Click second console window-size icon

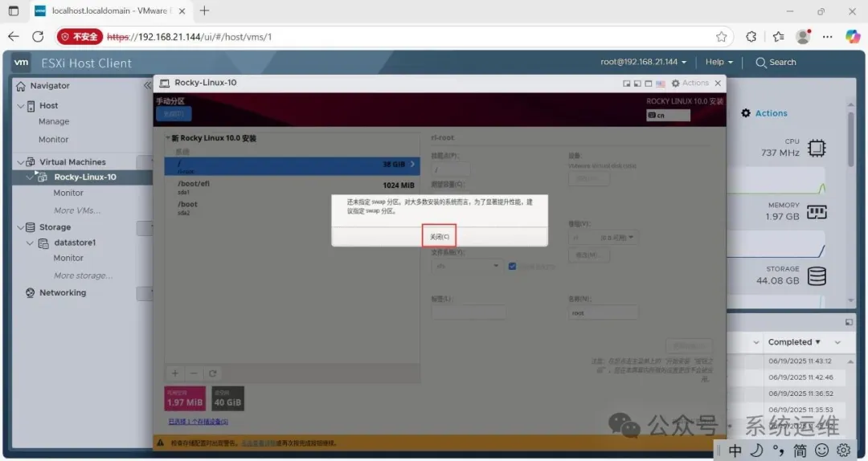tap(637, 84)
